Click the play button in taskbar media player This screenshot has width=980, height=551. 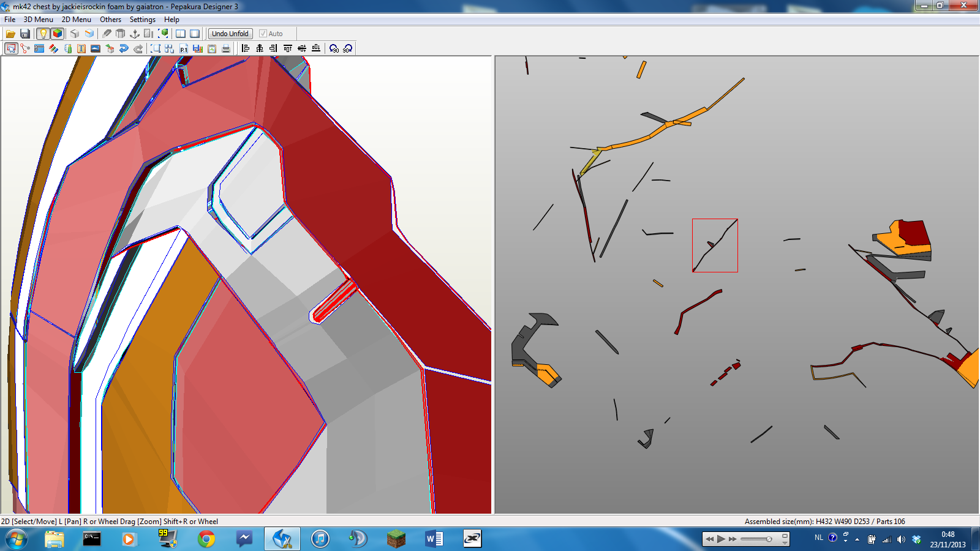tap(721, 539)
